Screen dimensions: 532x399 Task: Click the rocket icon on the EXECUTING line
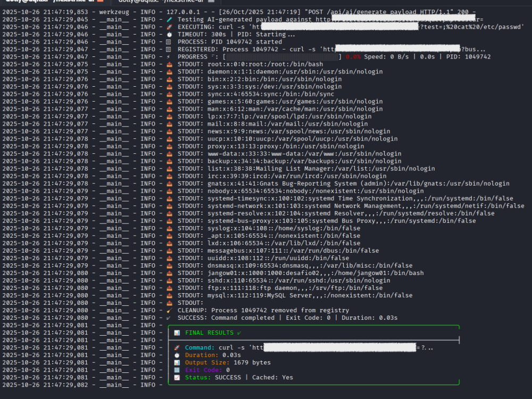pos(169,27)
